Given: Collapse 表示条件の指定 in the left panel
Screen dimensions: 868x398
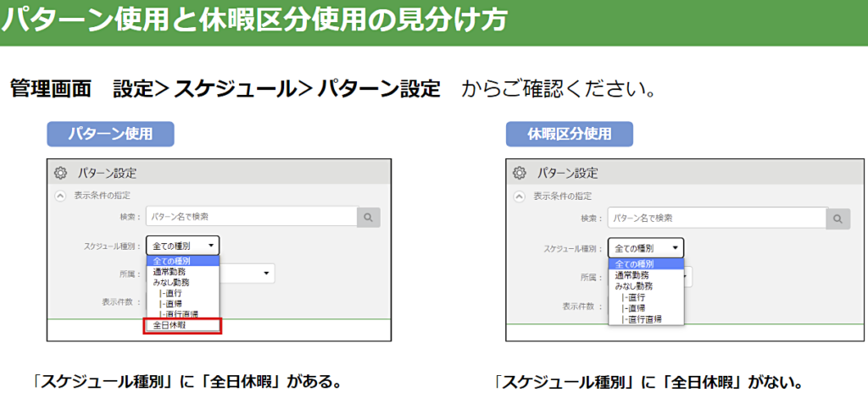Looking at the screenshot, I should click(x=60, y=196).
